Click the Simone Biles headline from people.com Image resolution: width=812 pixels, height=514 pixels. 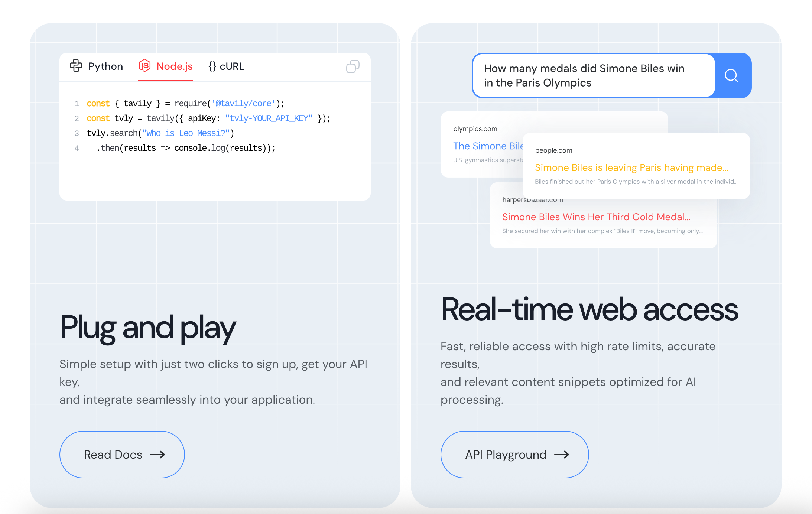click(631, 167)
